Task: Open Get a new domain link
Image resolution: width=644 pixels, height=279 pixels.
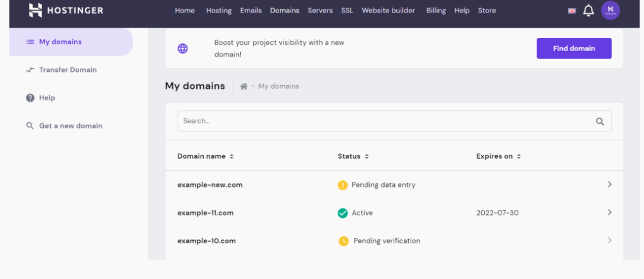Action: click(70, 126)
